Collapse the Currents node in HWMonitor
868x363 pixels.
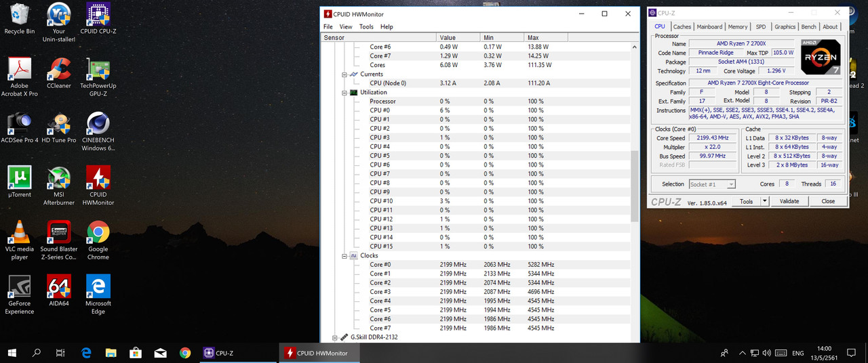coord(344,74)
